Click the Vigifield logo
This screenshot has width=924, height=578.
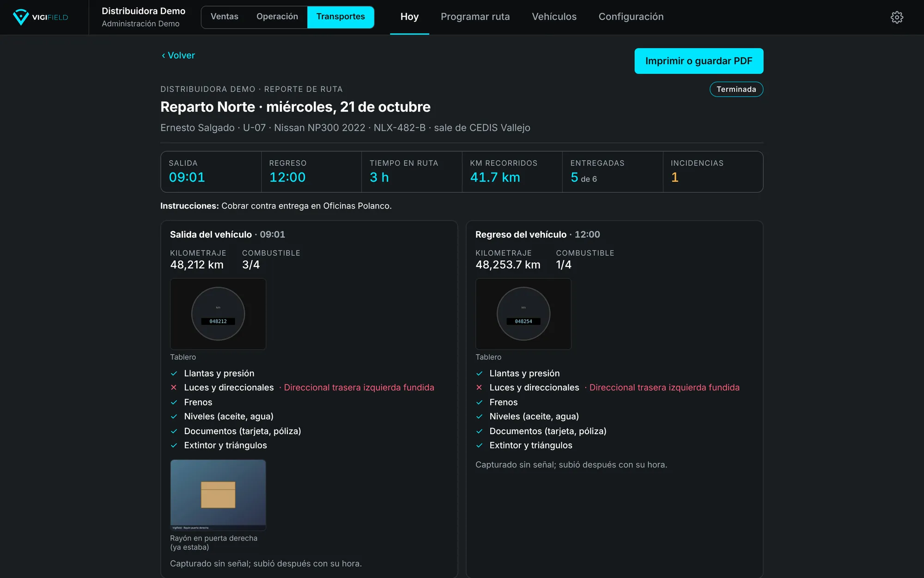(x=41, y=17)
